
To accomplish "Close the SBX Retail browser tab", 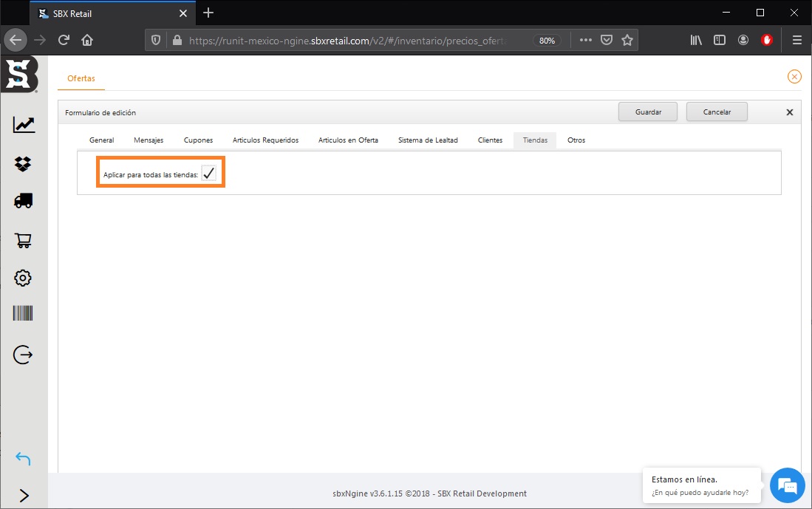I will pos(182,13).
